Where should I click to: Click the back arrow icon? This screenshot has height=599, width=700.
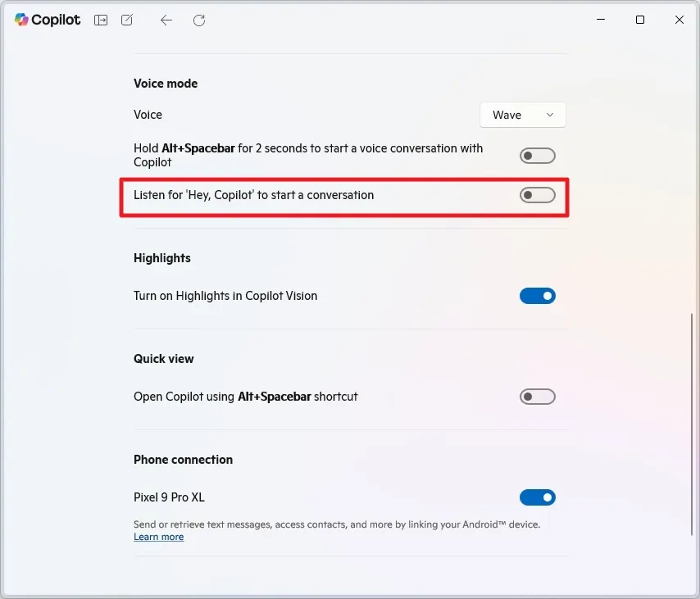[x=166, y=20]
